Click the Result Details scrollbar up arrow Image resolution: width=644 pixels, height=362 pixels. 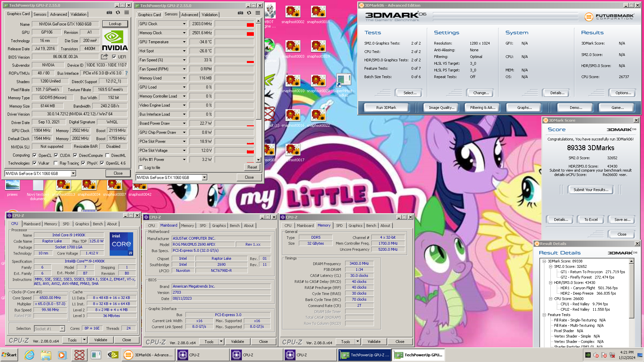pos(632,261)
